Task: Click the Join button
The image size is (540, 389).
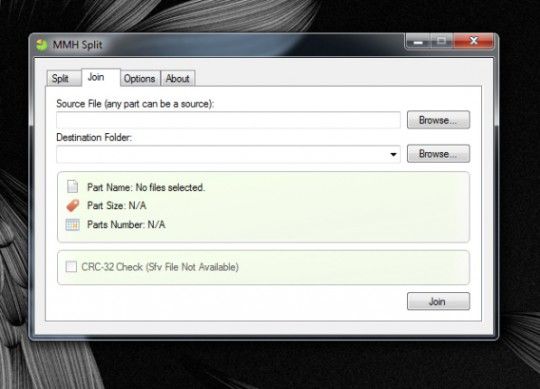Action: 438,301
